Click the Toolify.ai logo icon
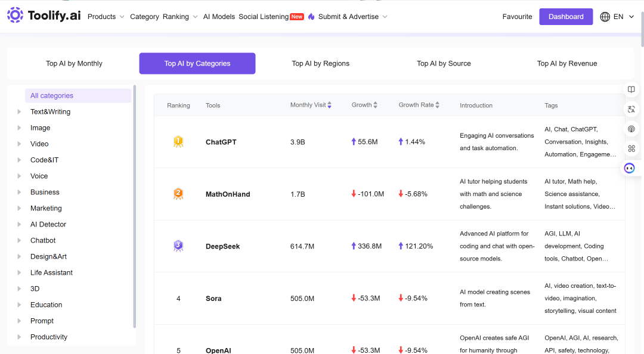Viewport: 644px width, 354px height. (15, 15)
